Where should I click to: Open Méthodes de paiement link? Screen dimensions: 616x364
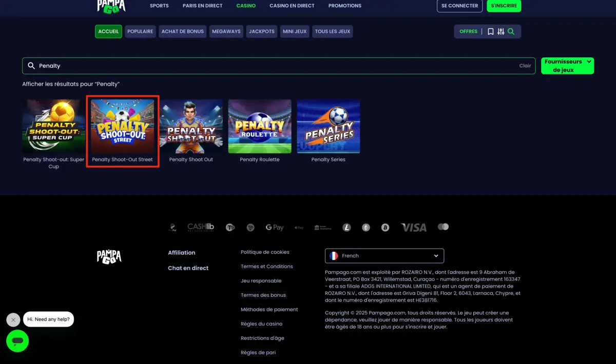click(x=269, y=310)
